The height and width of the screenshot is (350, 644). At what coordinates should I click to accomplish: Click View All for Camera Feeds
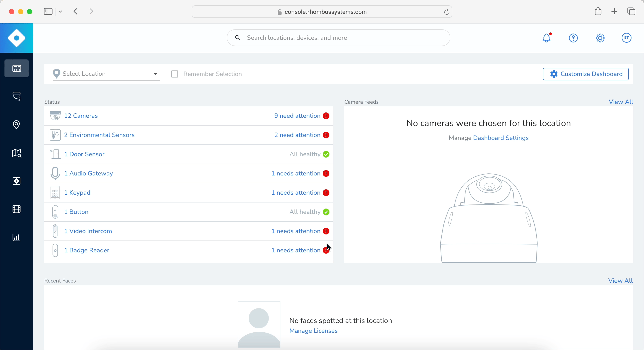621,102
